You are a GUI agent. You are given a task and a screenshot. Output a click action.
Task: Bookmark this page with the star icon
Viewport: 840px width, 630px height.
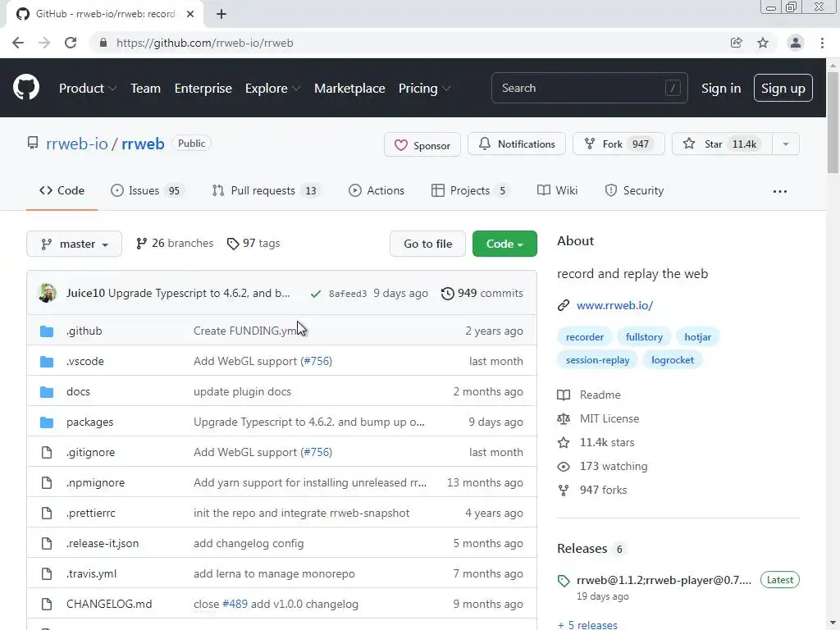point(763,43)
